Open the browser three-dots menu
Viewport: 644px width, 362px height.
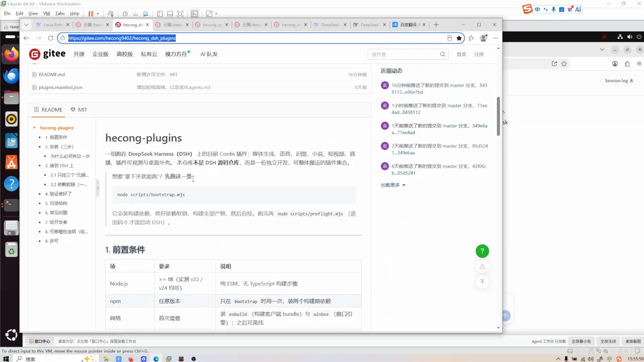495,38
